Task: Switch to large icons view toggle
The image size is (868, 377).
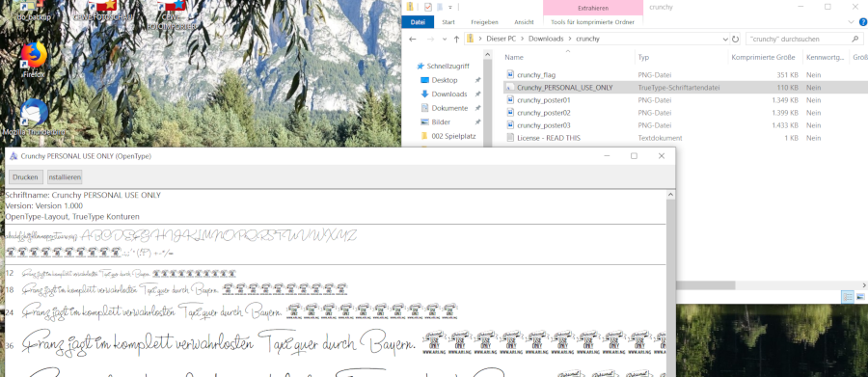Action: tap(860, 297)
